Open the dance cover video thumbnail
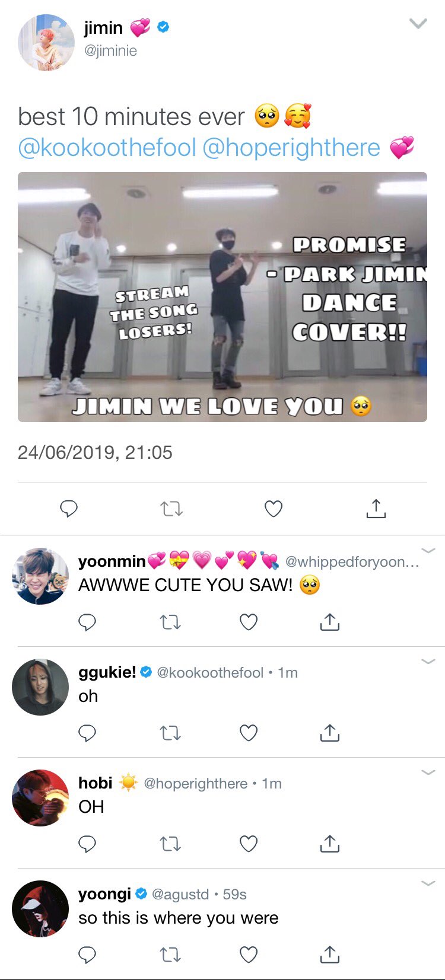Image resolution: width=445 pixels, height=980 pixels. point(223,297)
